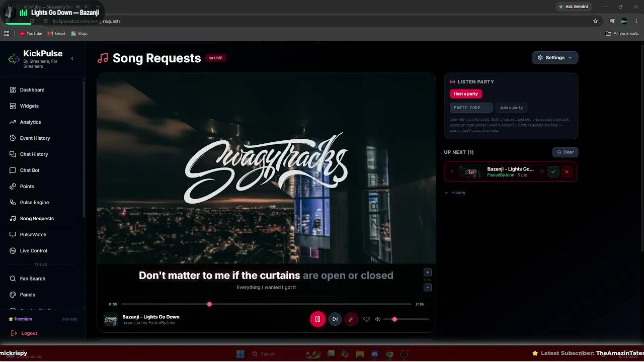644x362 pixels.
Task: Pause the currently playing song
Action: tap(317, 319)
